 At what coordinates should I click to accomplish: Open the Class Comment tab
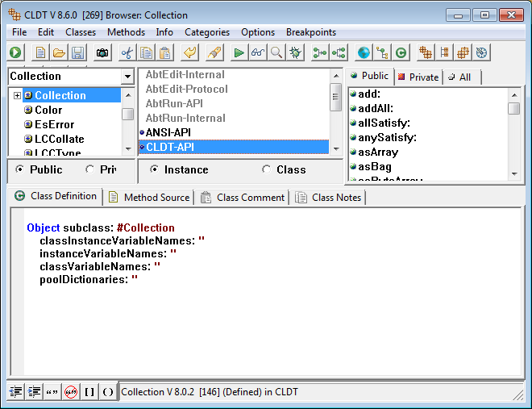(243, 197)
